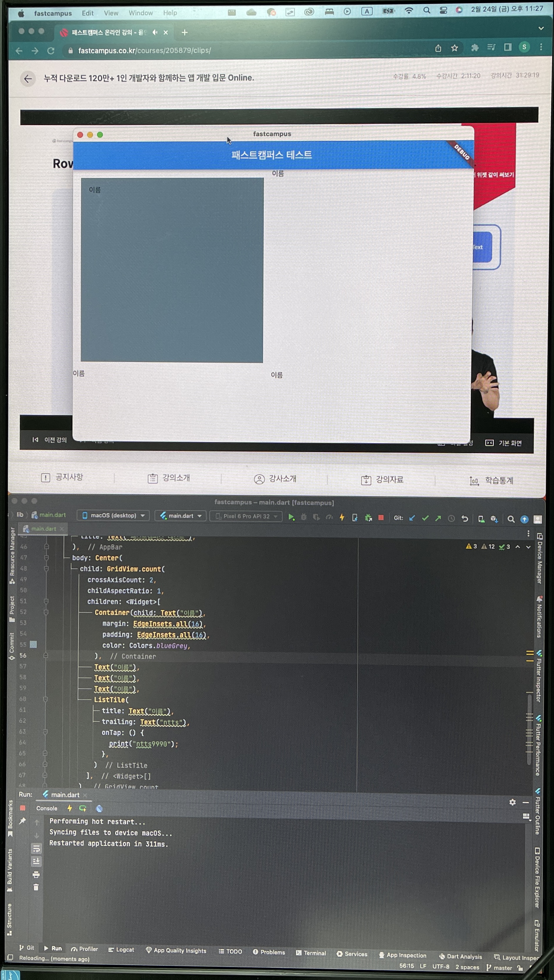Go to previous highlighted error arrow up

tap(518, 546)
